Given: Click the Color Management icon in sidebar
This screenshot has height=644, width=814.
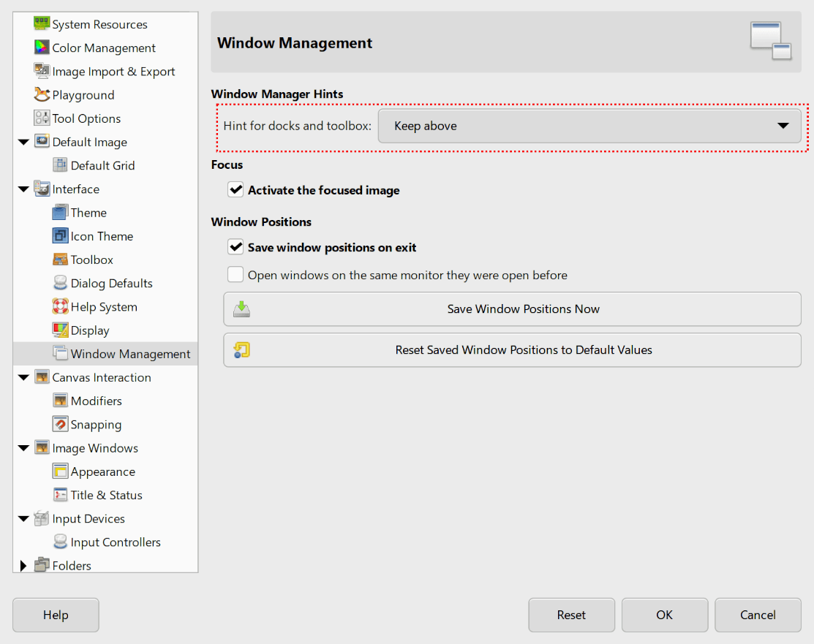Looking at the screenshot, I should coord(42,48).
